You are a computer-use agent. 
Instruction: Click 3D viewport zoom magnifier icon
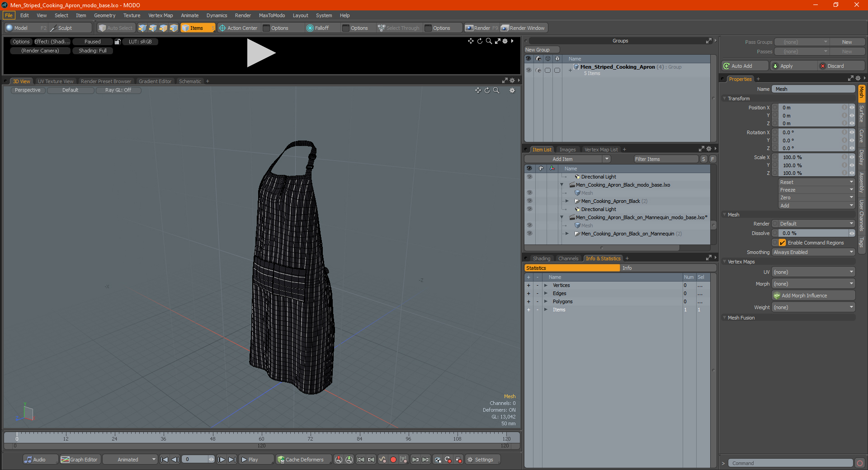tap(496, 90)
